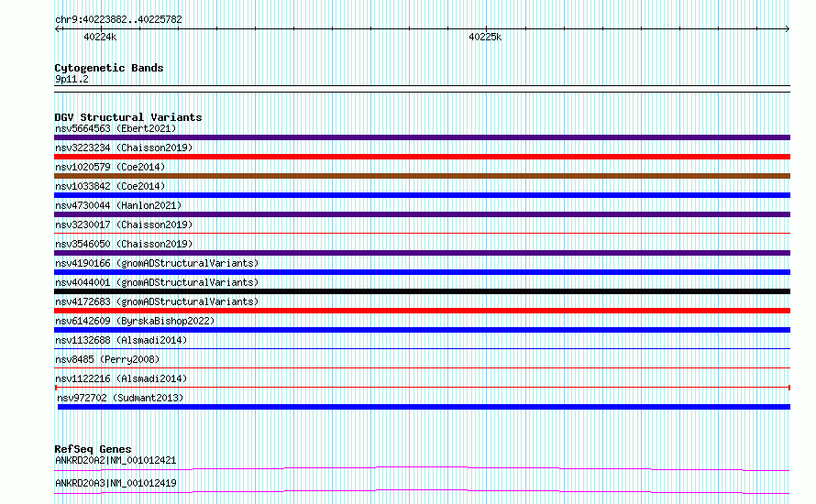Image resolution: width=816 pixels, height=504 pixels.
Task: Select nsv4044001 (gnomADStructuralVariants) label
Action: point(157,282)
